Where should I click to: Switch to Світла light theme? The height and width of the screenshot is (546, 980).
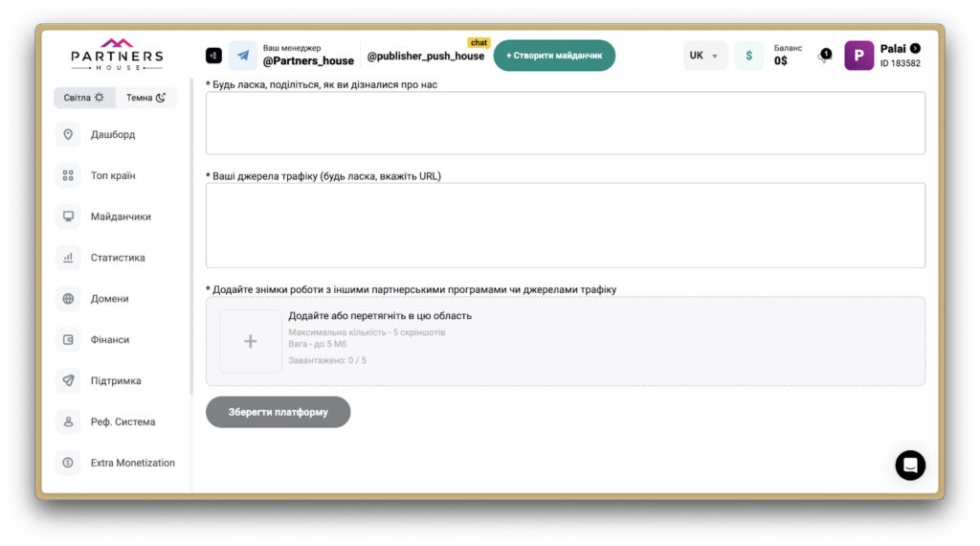84,98
